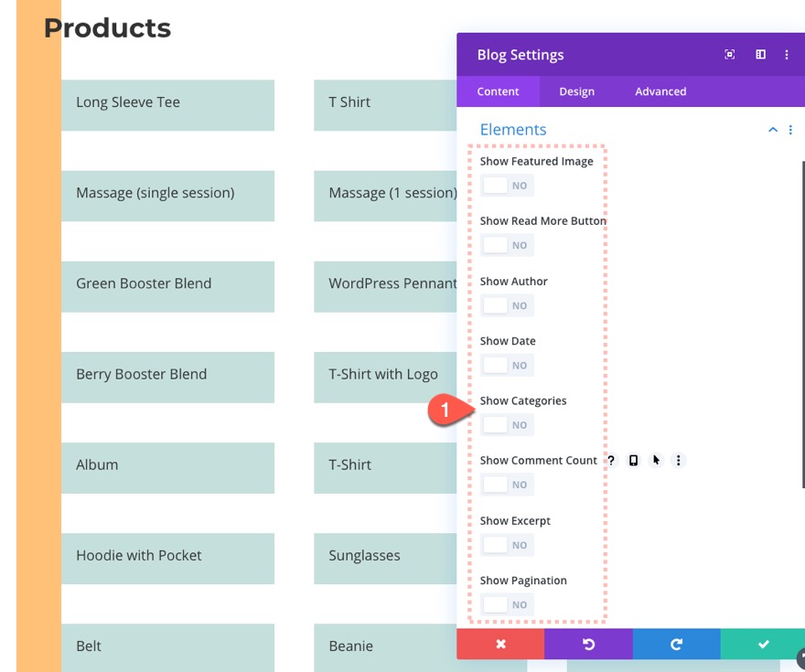Open the split-view layout icon in modal header
This screenshot has height=672, width=805.
pos(759,54)
